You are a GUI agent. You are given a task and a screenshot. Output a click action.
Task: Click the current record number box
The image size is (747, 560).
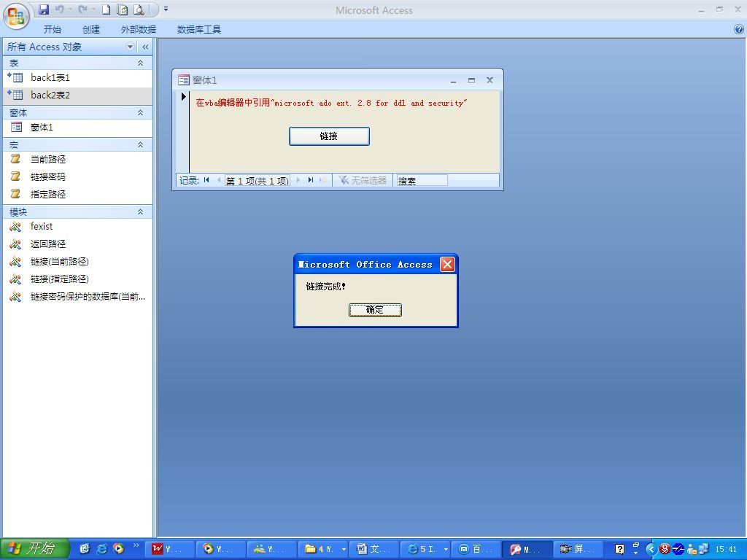tap(258, 181)
